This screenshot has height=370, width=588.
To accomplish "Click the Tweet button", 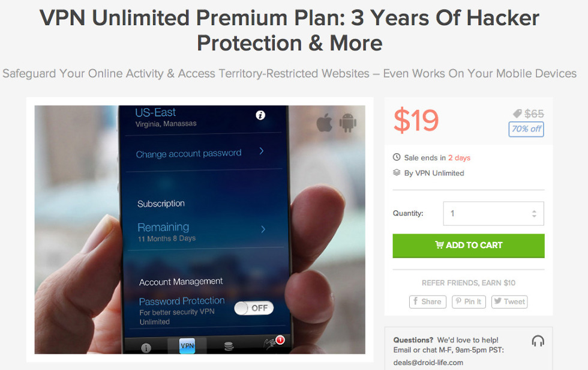I will coord(509,302).
